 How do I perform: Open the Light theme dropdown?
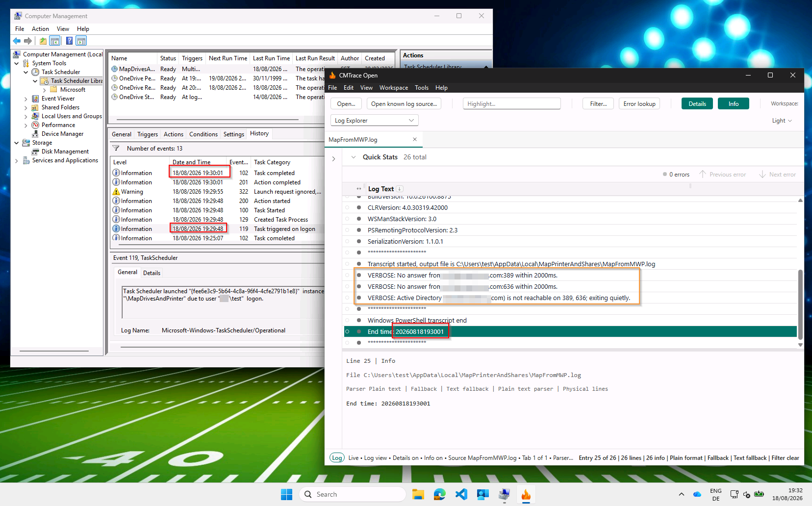(782, 121)
